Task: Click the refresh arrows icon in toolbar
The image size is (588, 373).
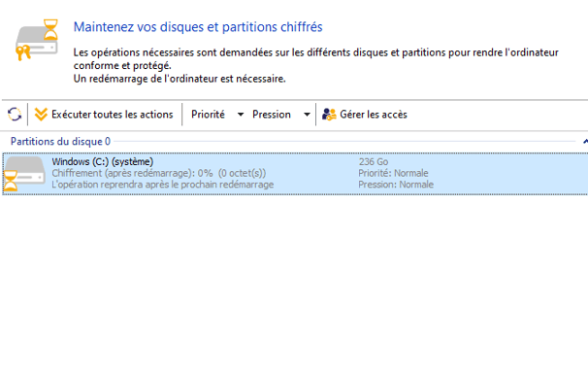Action: pyautogui.click(x=15, y=114)
